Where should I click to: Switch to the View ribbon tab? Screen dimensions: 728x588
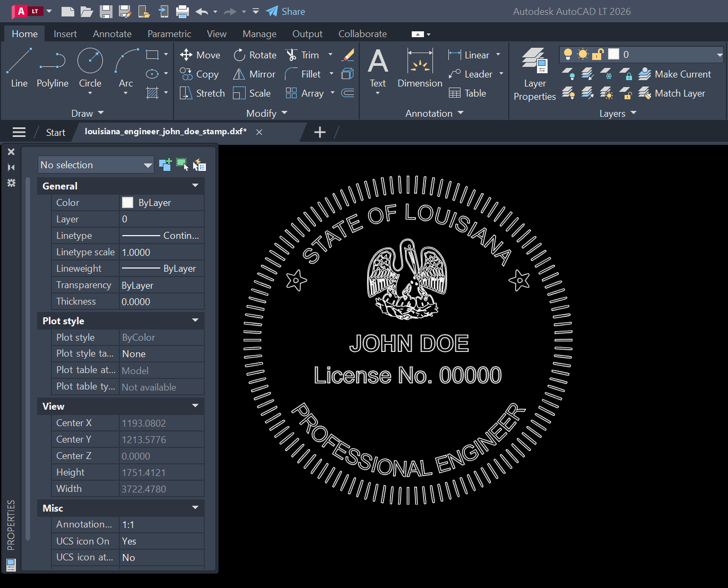[x=216, y=33]
